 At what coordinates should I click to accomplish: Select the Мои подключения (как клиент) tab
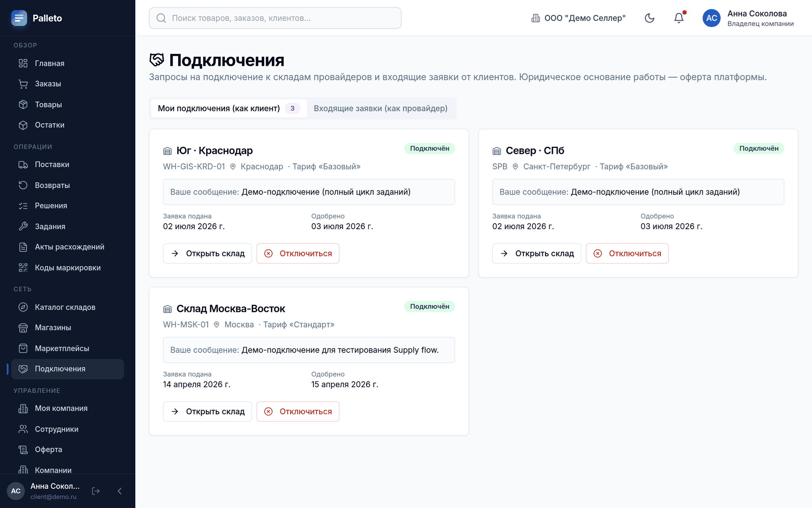tap(229, 108)
